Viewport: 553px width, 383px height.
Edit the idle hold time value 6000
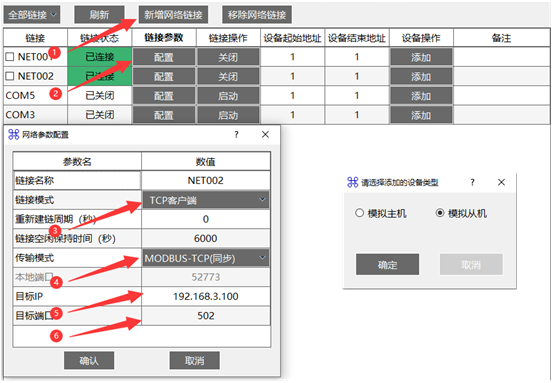click(206, 238)
